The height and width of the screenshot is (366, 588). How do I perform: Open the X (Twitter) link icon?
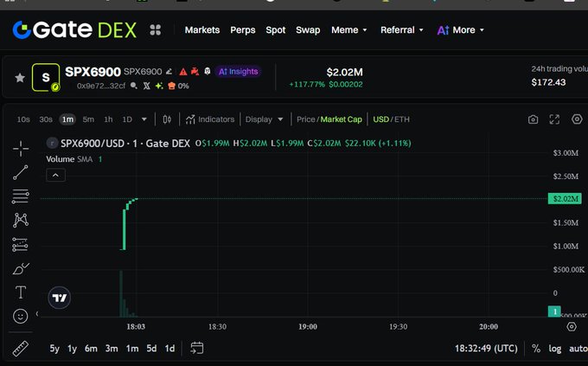(147, 86)
